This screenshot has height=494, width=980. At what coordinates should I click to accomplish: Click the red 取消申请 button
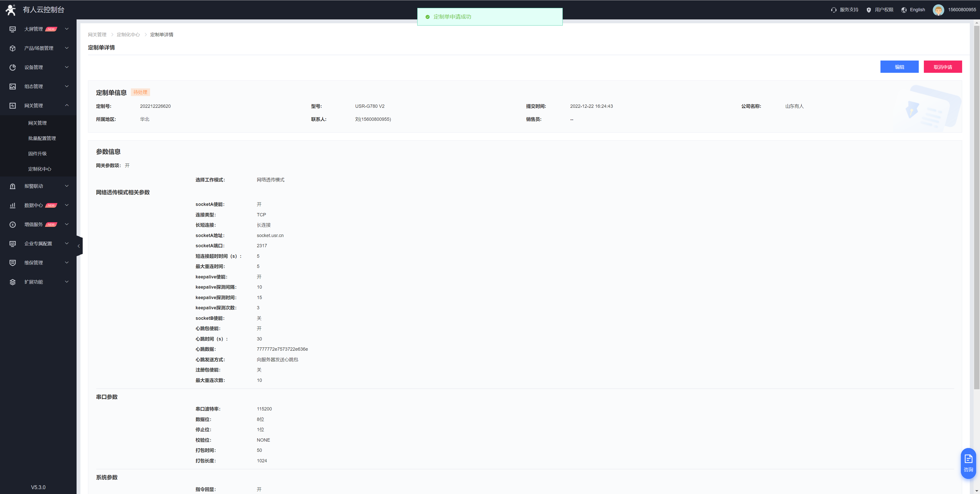943,67
